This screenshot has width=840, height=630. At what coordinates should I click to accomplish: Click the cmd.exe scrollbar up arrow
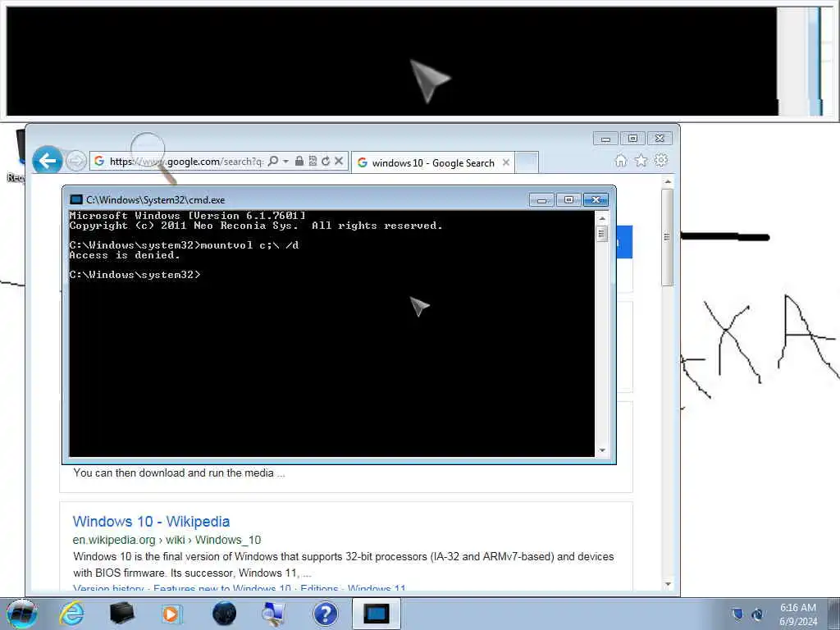602,218
